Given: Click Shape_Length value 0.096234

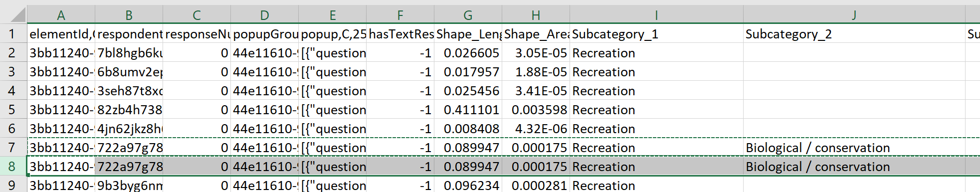Looking at the screenshot, I should (468, 184).
